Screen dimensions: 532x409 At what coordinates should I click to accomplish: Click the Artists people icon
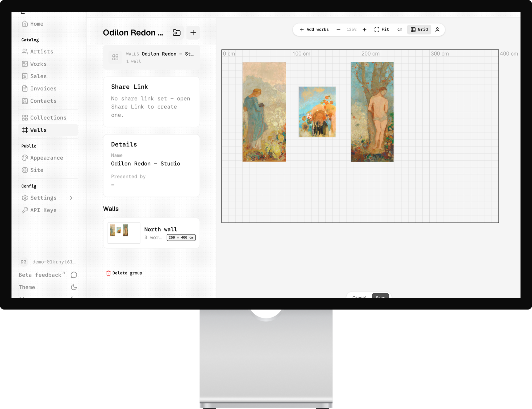coord(25,51)
